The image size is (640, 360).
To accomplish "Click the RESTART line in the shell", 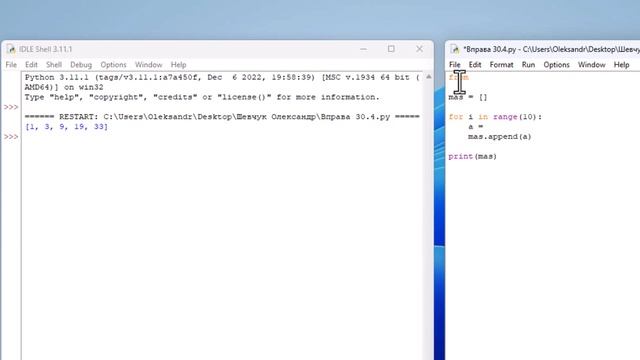I will [222, 117].
